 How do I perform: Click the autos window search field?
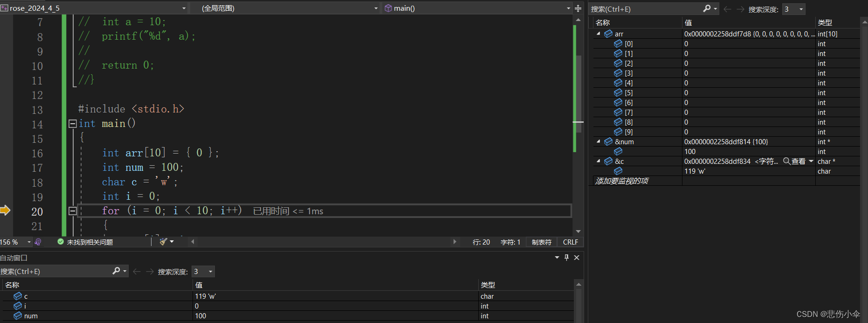55,271
